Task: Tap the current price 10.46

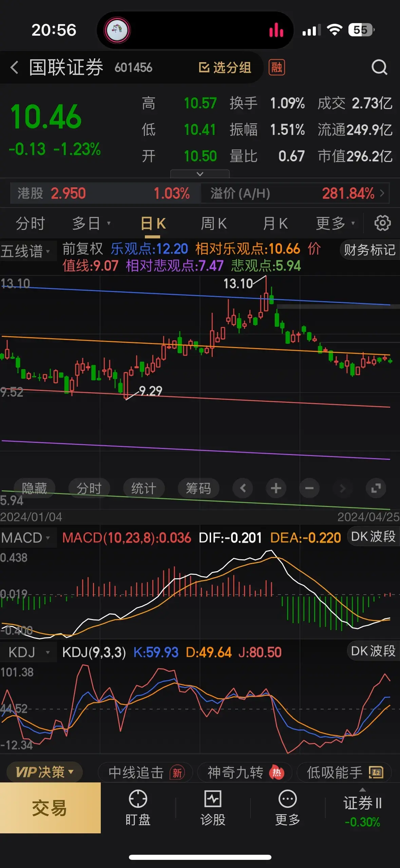Action: pyautogui.click(x=46, y=117)
